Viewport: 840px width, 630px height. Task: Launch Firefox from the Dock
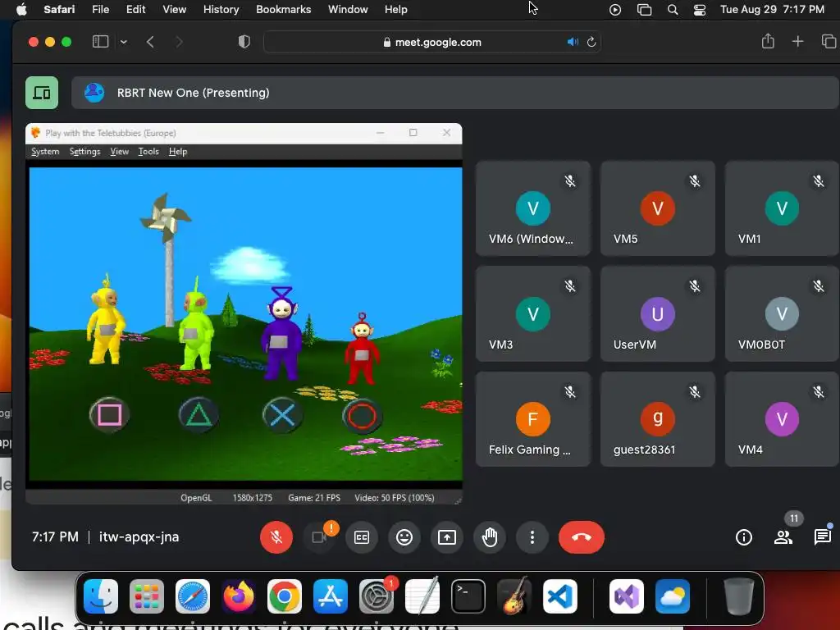pyautogui.click(x=239, y=596)
